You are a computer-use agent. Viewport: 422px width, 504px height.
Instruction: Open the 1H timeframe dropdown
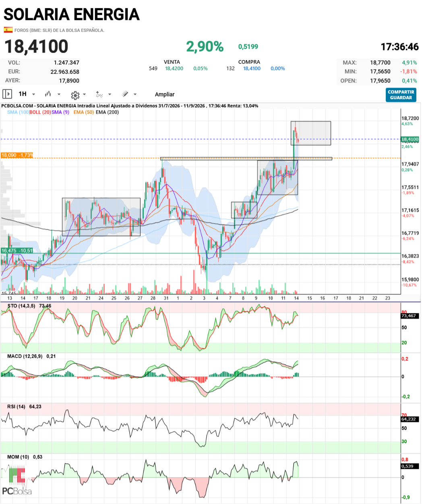27,94
